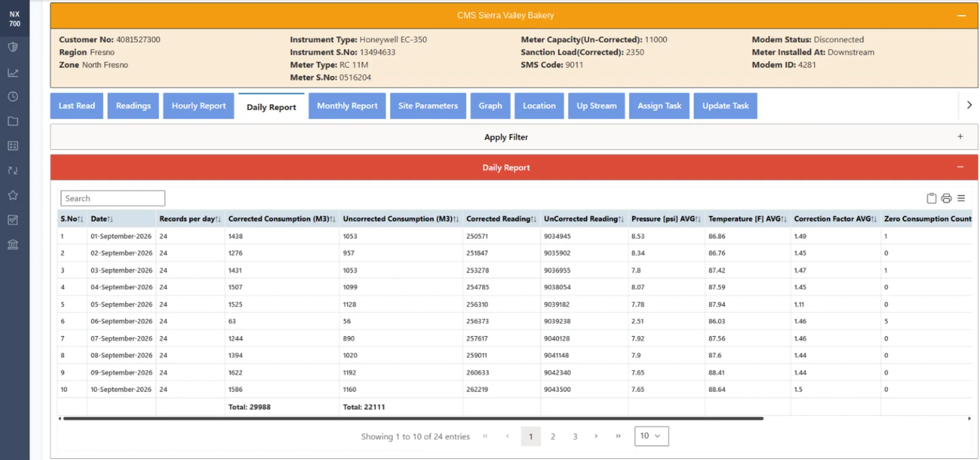The image size is (980, 460).
Task: Print the daily report table
Action: [x=946, y=198]
